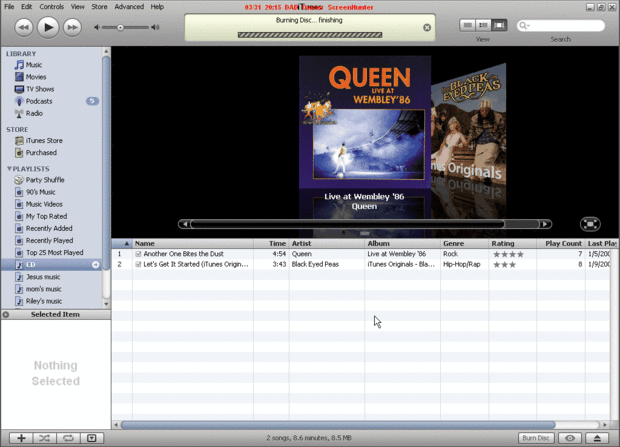This screenshot has width=620, height=447.
Task: Click the sidebar scroll-down arrow
Action: (106, 304)
